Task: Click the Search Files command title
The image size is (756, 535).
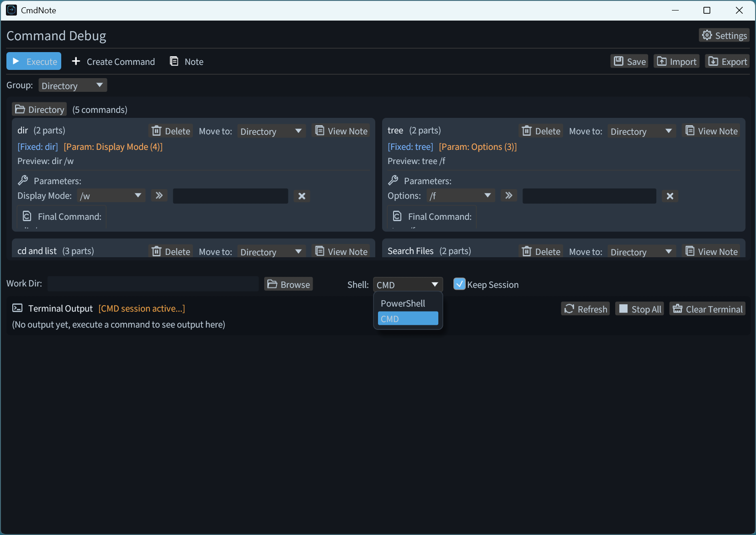Action: point(410,251)
